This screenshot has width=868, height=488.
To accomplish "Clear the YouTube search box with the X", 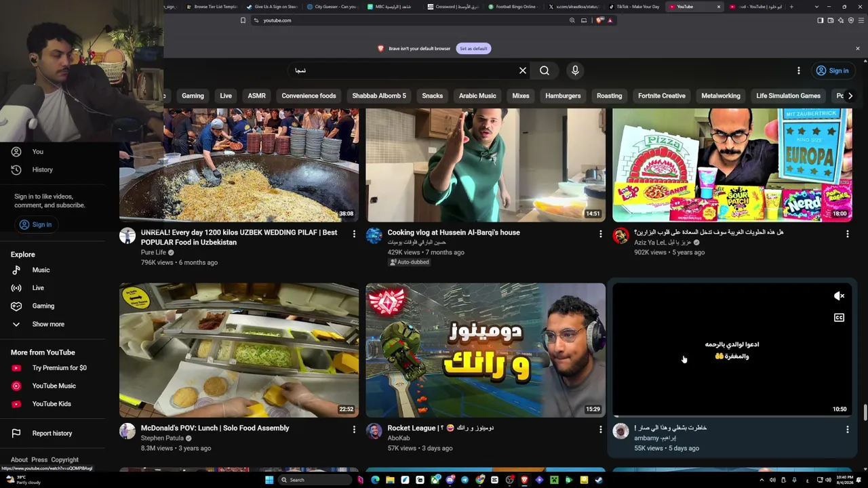I will coord(523,70).
